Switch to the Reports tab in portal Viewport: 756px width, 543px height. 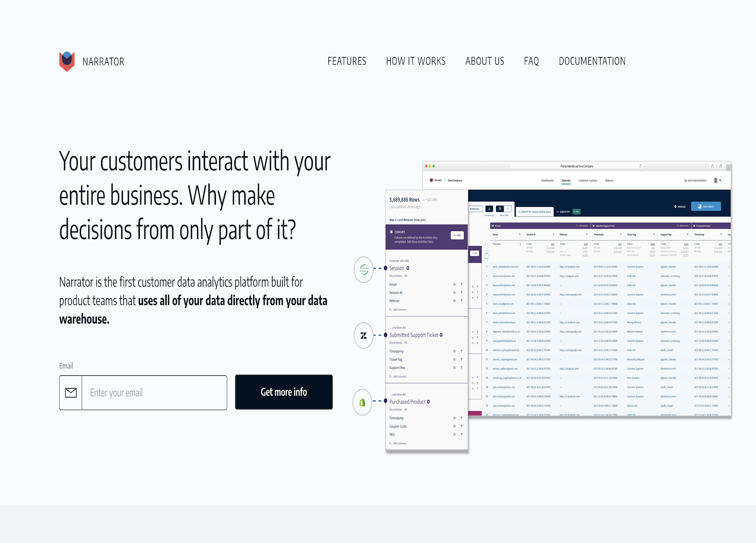point(609,180)
